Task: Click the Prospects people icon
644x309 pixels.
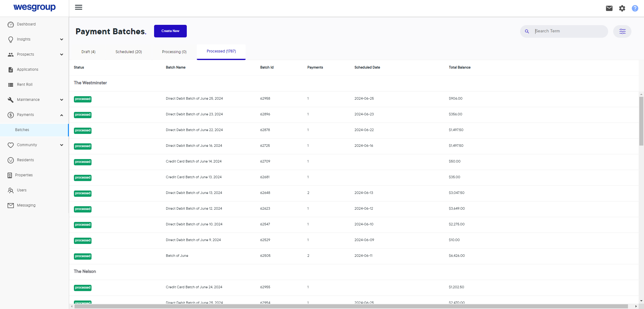Action: coord(11,55)
